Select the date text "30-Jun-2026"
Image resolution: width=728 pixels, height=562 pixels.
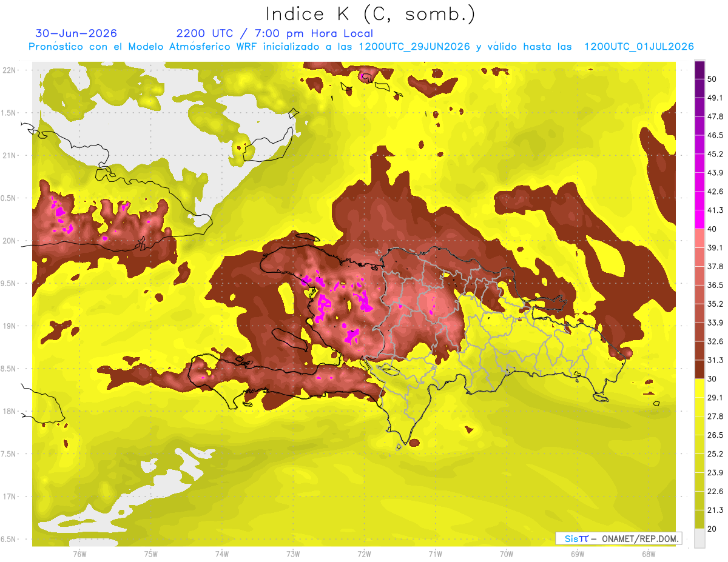pos(76,33)
